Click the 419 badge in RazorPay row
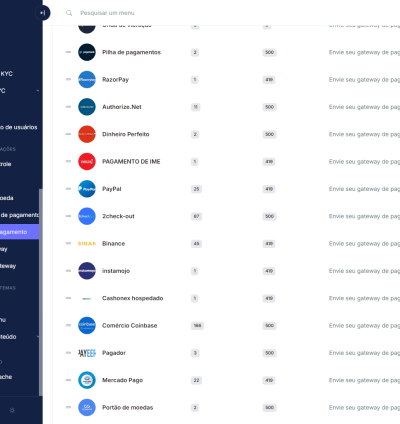Viewport: 400px width, 424px height. [x=269, y=80]
